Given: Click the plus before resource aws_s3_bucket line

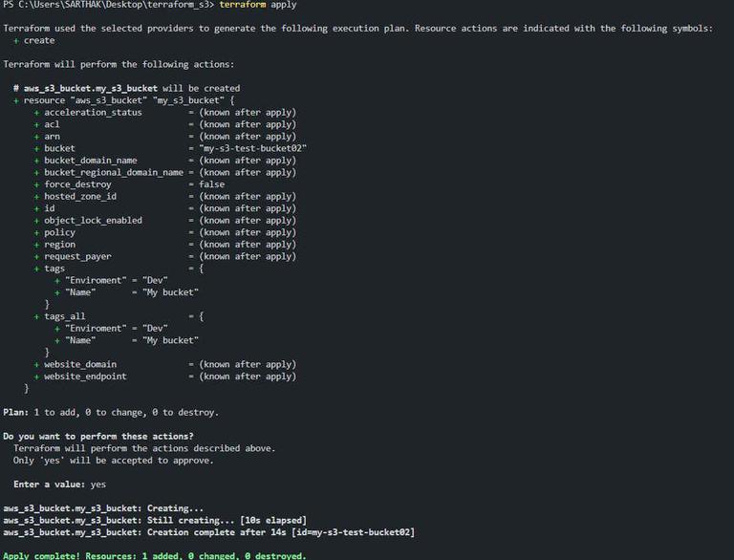Looking at the screenshot, I should coord(16,100).
